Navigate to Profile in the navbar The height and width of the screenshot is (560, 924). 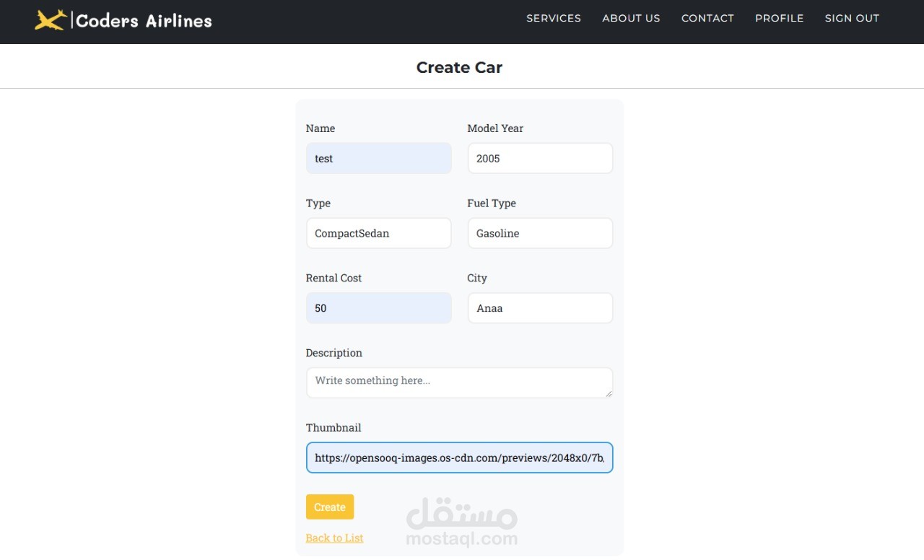coord(779,19)
